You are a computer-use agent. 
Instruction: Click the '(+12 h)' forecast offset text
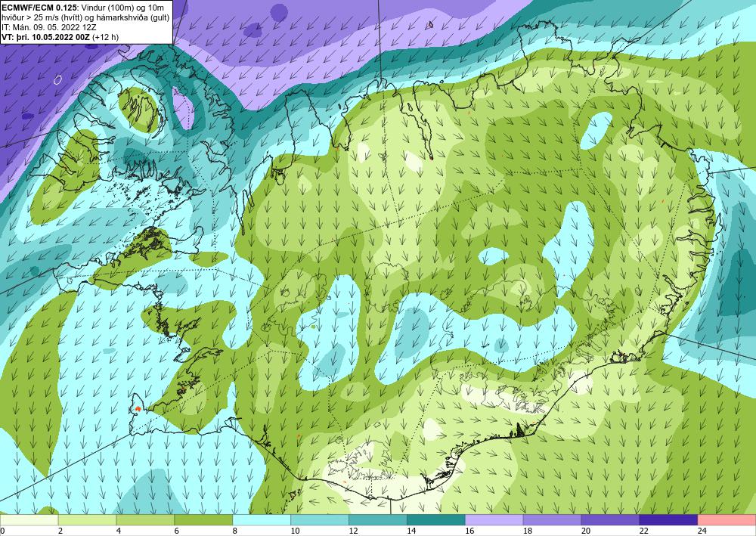[106, 36]
